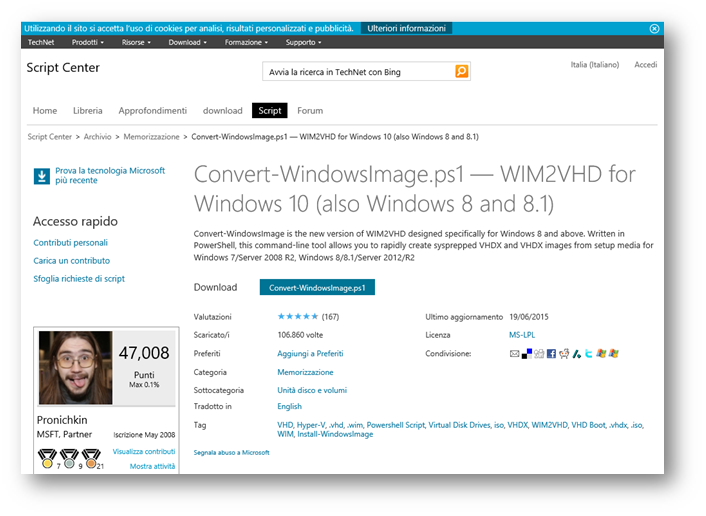The height and width of the screenshot is (516, 706).
Task: Change the Italia (Italiano) locale
Action: point(595,65)
